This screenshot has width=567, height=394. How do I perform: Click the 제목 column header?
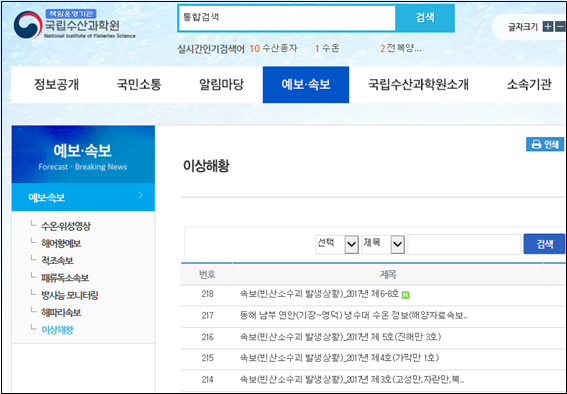388,274
